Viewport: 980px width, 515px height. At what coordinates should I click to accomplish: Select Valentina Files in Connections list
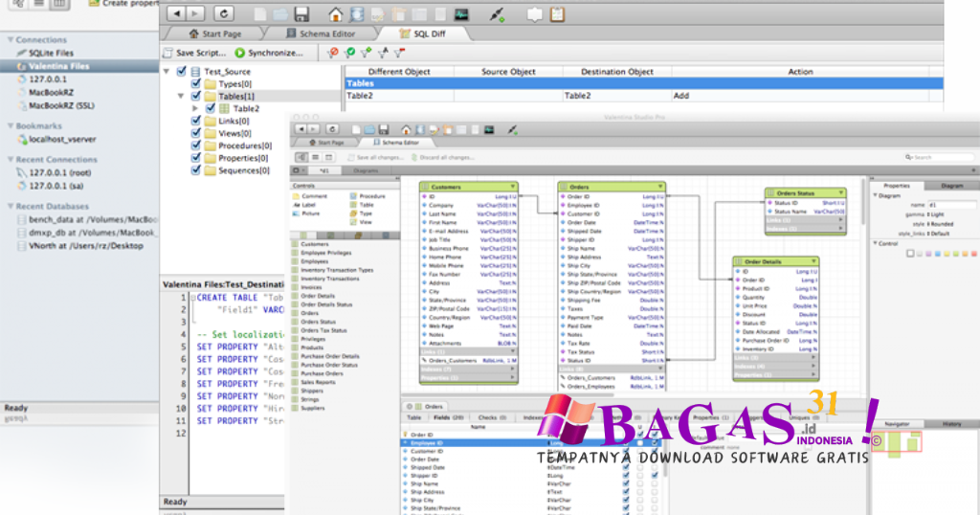[79, 66]
